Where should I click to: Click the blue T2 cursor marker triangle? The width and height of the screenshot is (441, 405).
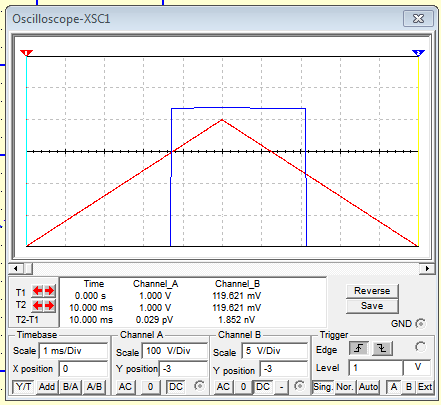coord(418,53)
